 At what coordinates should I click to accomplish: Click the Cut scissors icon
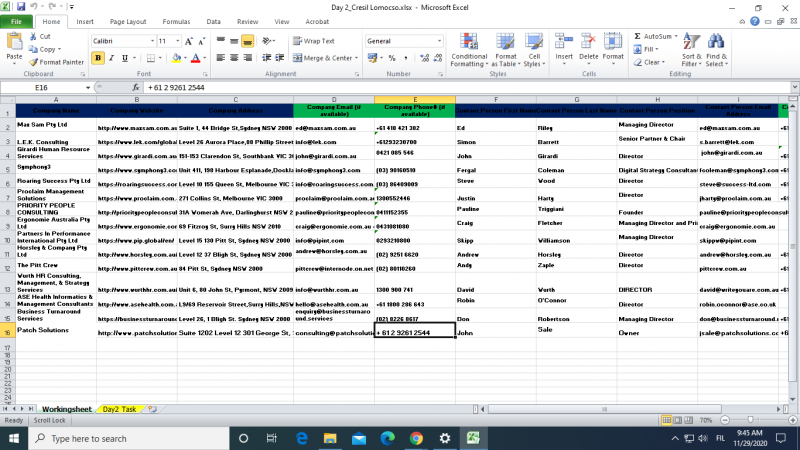coord(33,37)
